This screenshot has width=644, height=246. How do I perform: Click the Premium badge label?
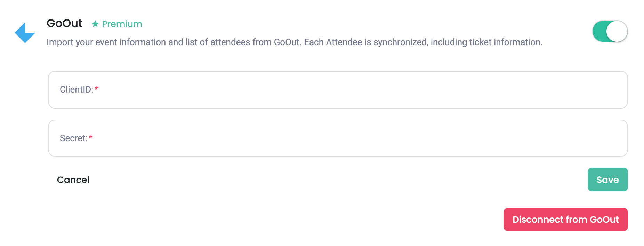tap(122, 24)
